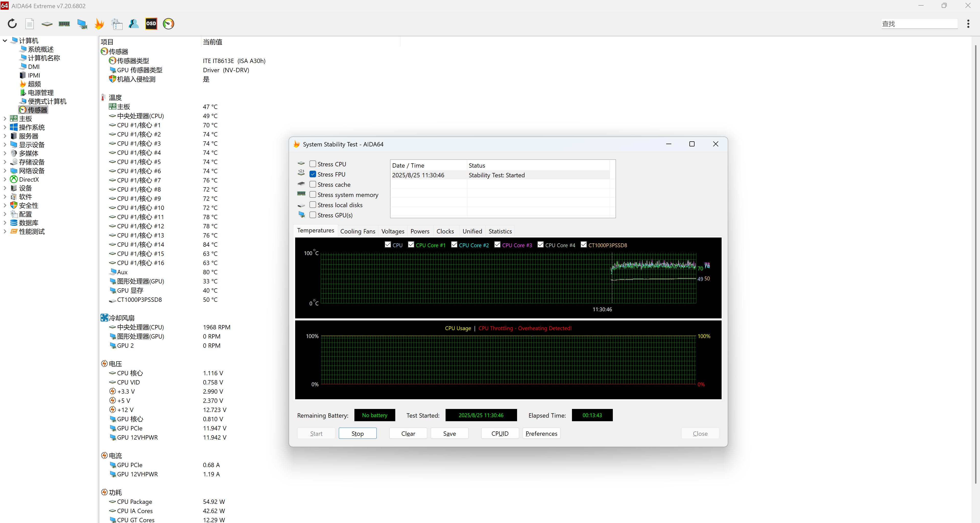The width and height of the screenshot is (980, 523).
Task: Click the 性能测试 tree icon
Action: (14, 231)
